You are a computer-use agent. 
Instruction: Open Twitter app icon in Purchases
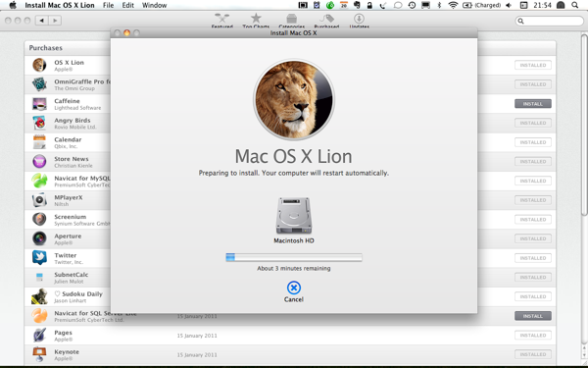pos(39,258)
